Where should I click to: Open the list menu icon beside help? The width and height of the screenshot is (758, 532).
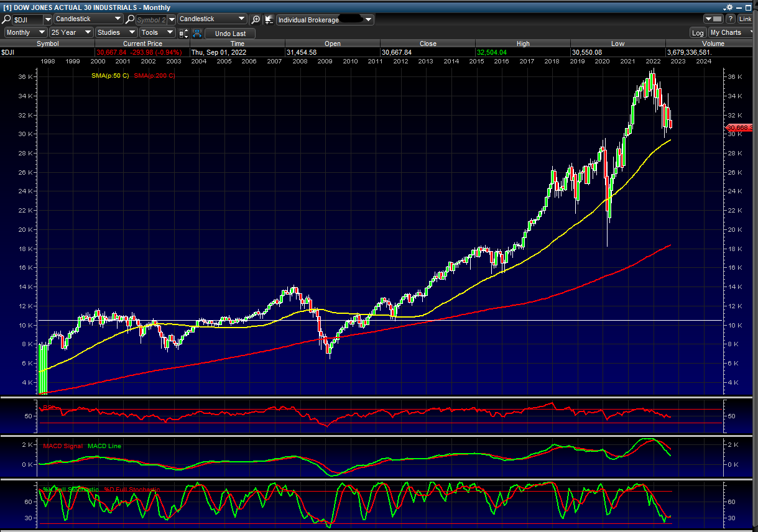coord(713,20)
